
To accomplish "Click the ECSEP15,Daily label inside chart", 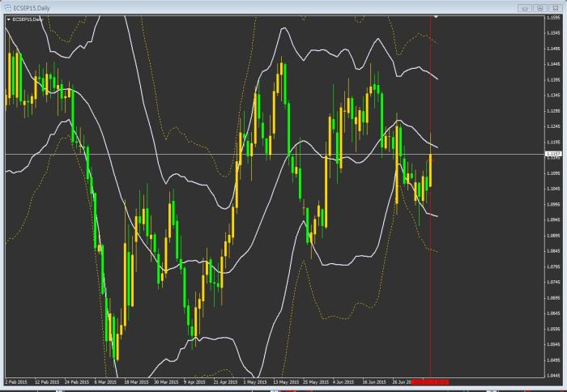I will tap(27, 19).
